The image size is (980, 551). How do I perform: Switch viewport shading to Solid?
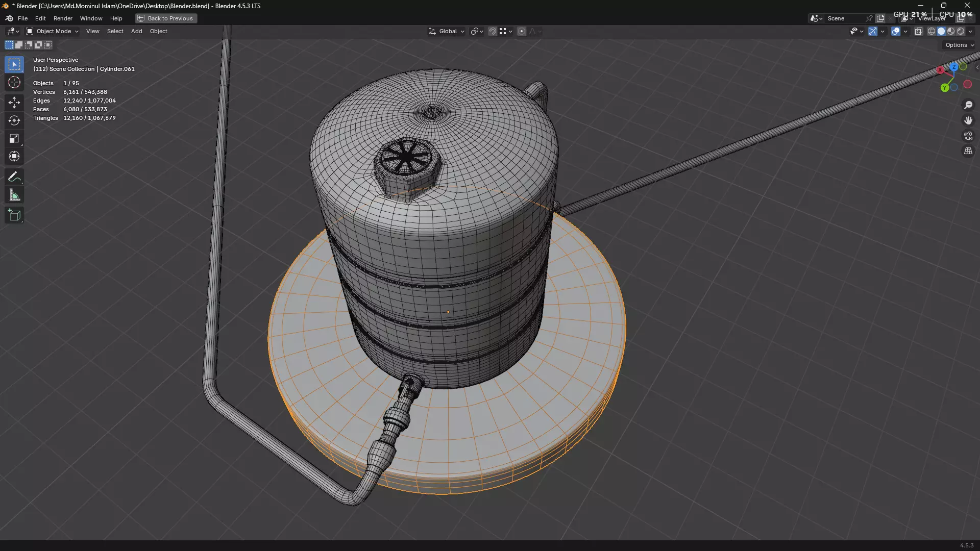[x=941, y=31]
